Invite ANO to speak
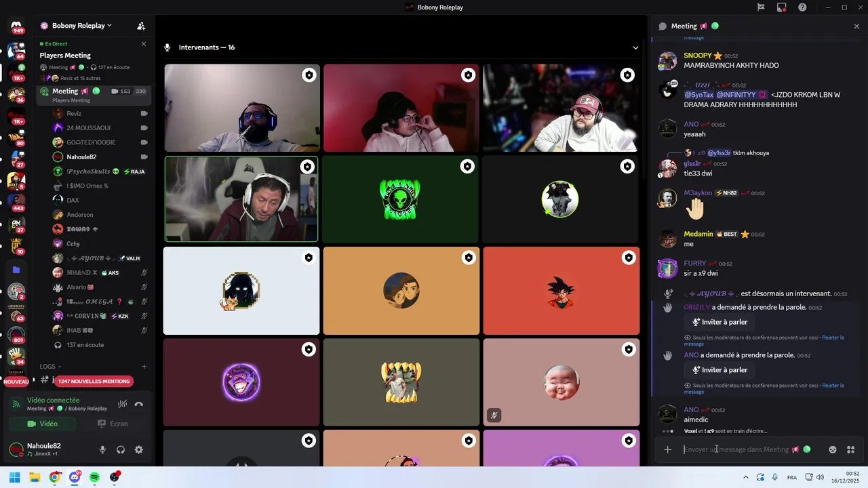Viewport: 868px width, 488px height. (719, 370)
